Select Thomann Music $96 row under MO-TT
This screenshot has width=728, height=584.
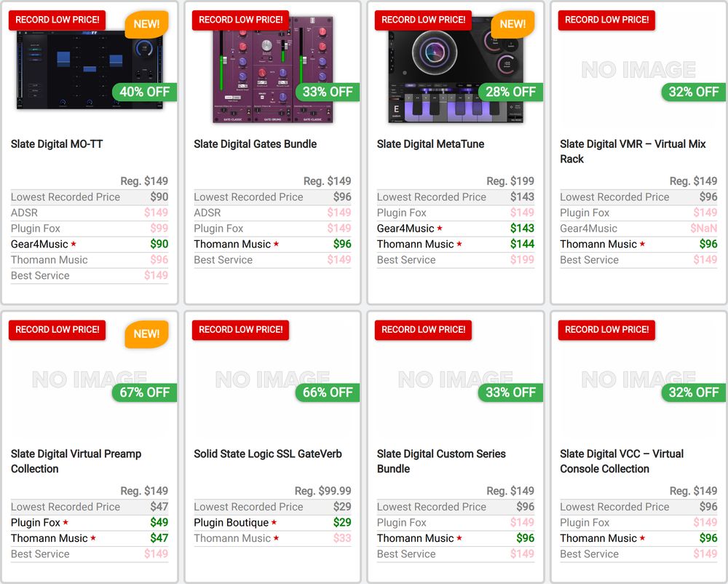[x=90, y=260]
